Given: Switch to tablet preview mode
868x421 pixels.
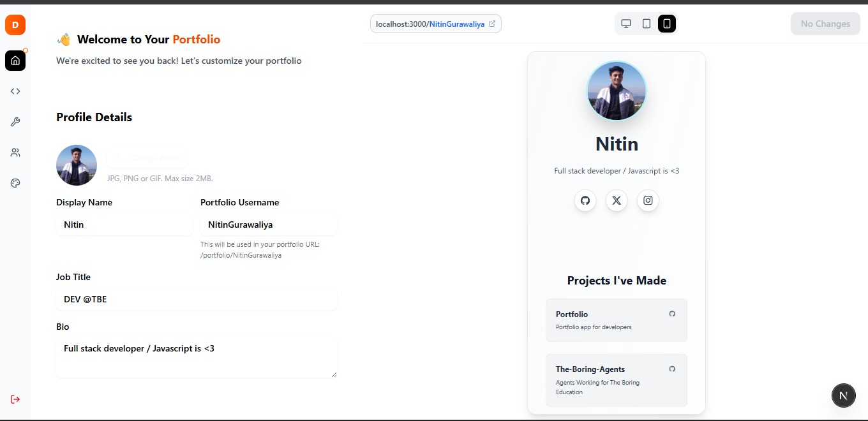Looking at the screenshot, I should 646,23.
